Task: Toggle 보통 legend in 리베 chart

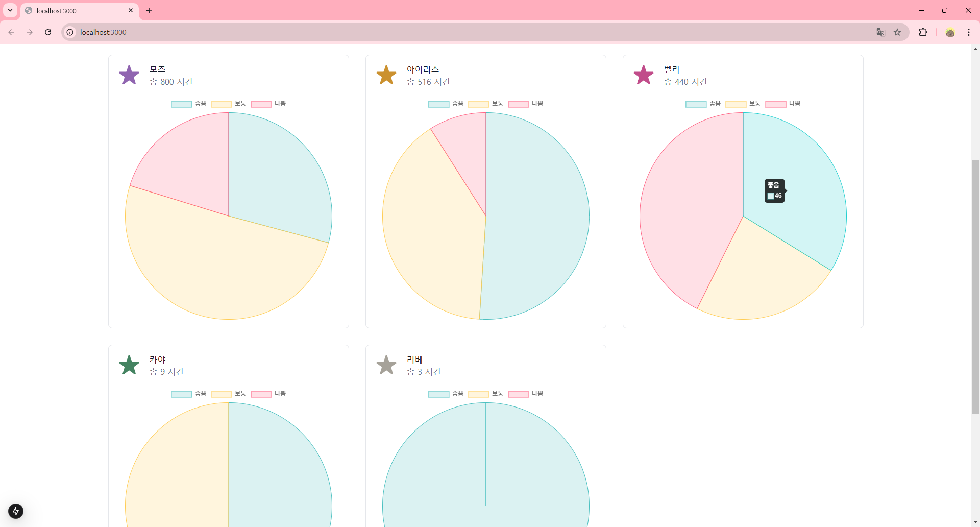Action: point(485,394)
